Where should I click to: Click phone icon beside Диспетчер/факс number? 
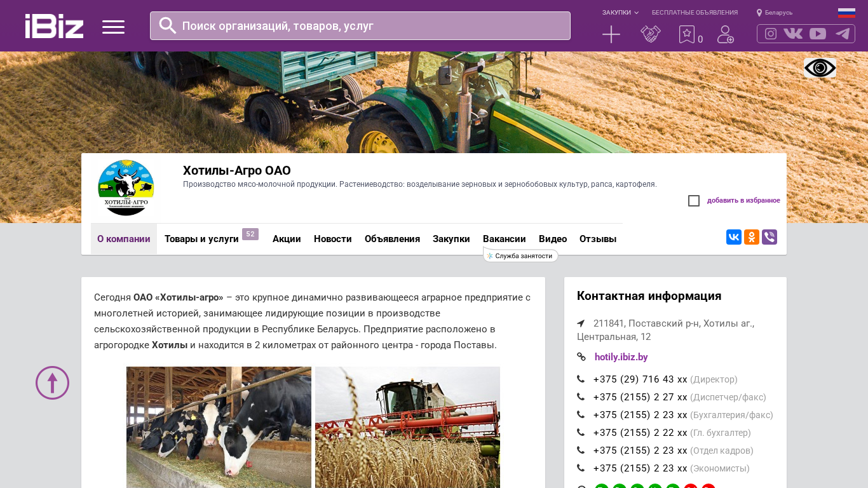point(581,397)
